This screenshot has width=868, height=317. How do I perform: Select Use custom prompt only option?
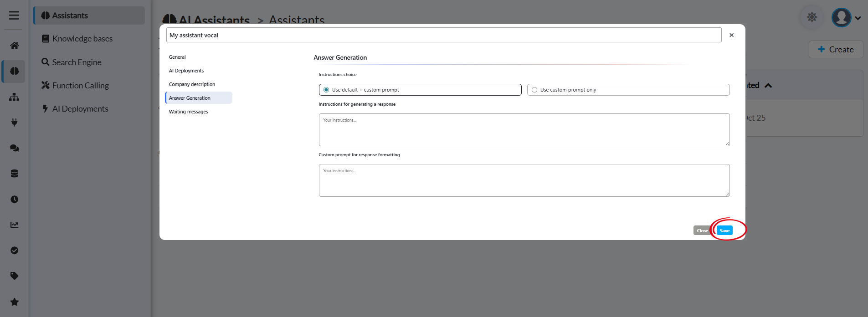(x=628, y=90)
